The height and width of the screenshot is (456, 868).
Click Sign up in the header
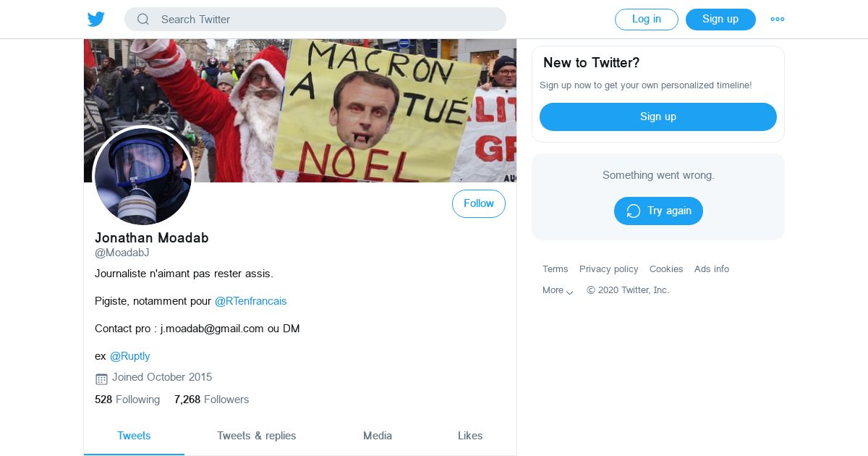point(720,20)
